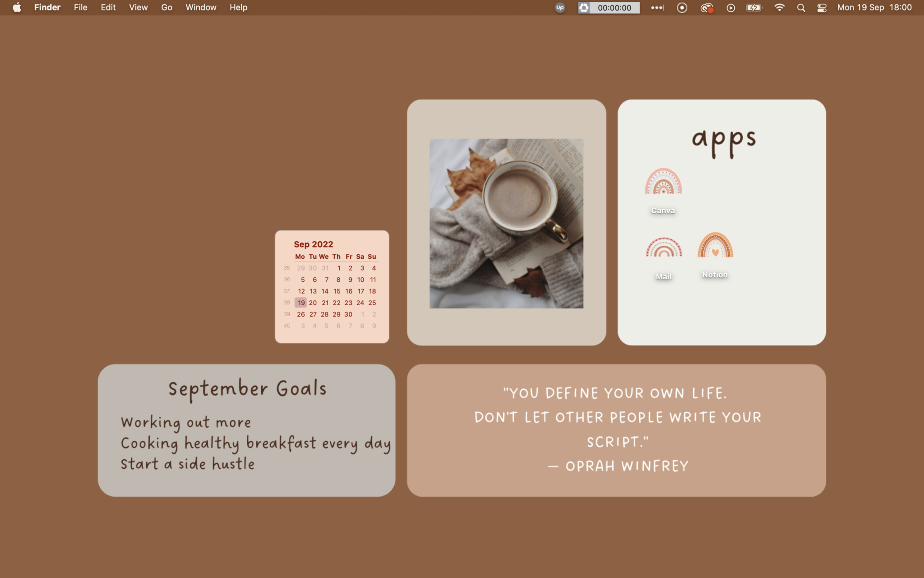The width and height of the screenshot is (924, 578).
Task: Open the Window menu
Action: pyautogui.click(x=201, y=7)
